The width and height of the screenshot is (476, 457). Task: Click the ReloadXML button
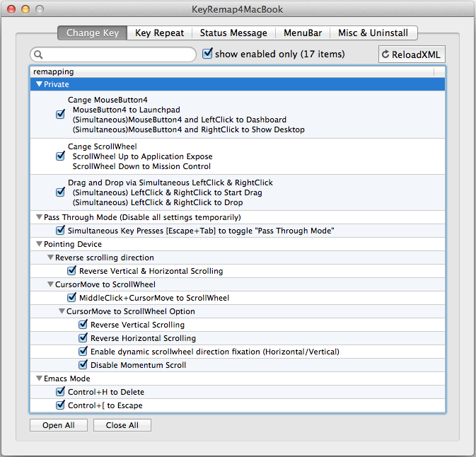coord(412,54)
